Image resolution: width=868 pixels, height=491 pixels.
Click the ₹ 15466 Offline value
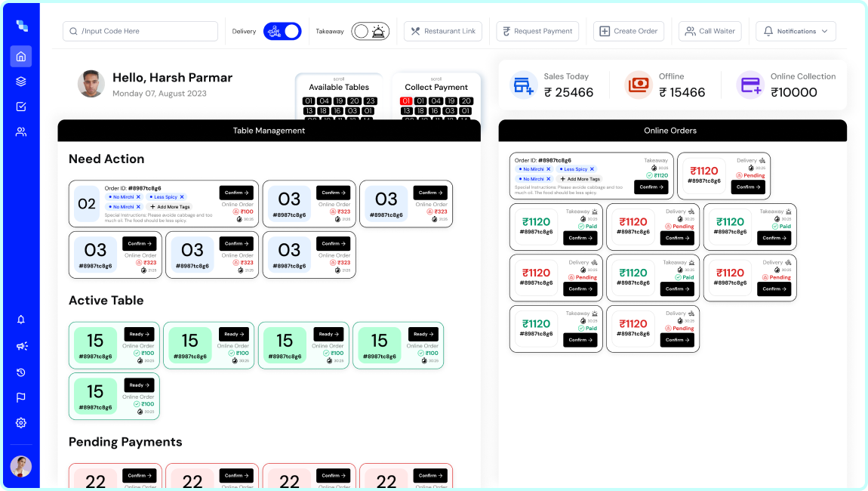(682, 93)
